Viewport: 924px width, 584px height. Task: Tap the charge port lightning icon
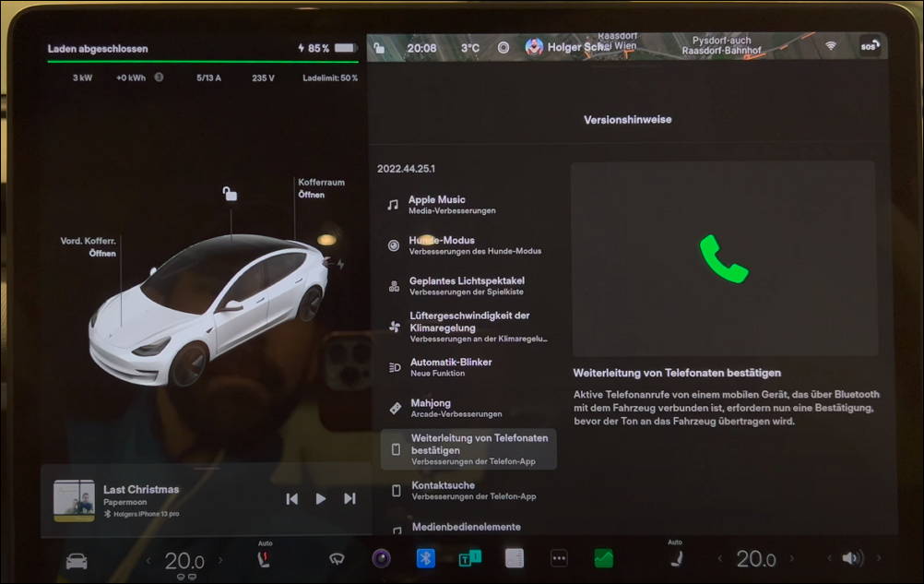pos(340,264)
